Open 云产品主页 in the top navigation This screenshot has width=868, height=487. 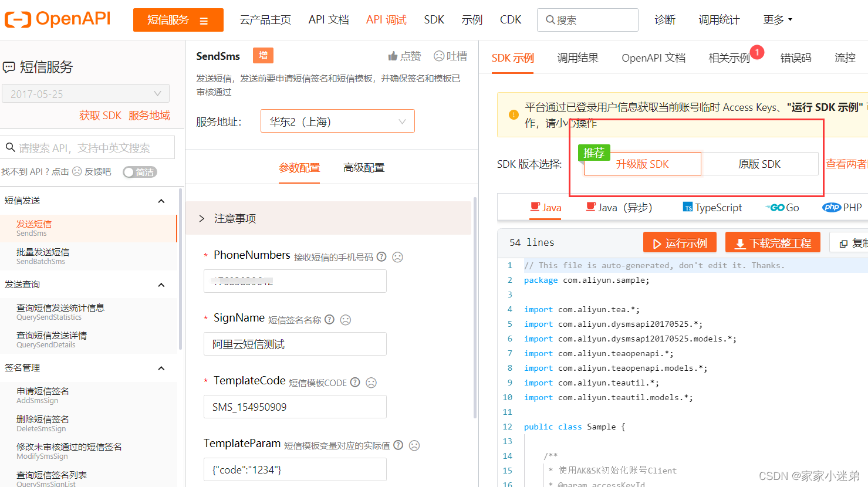[x=265, y=19]
